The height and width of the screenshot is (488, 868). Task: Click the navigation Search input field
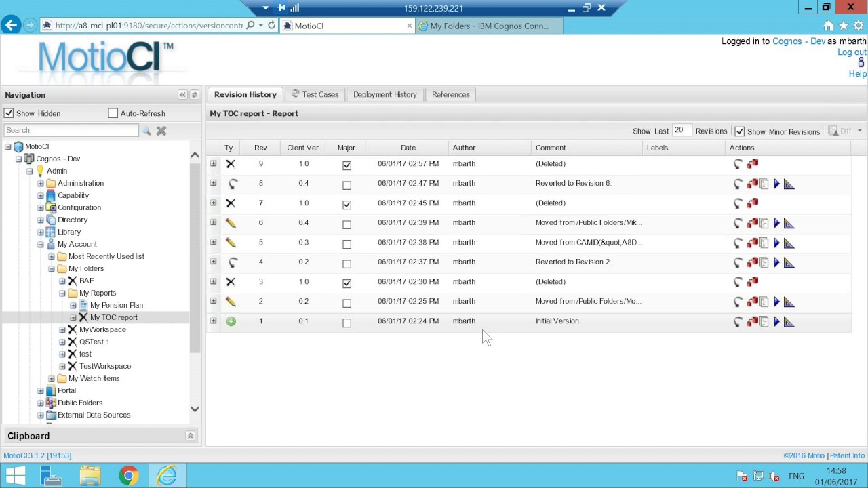[71, 130]
